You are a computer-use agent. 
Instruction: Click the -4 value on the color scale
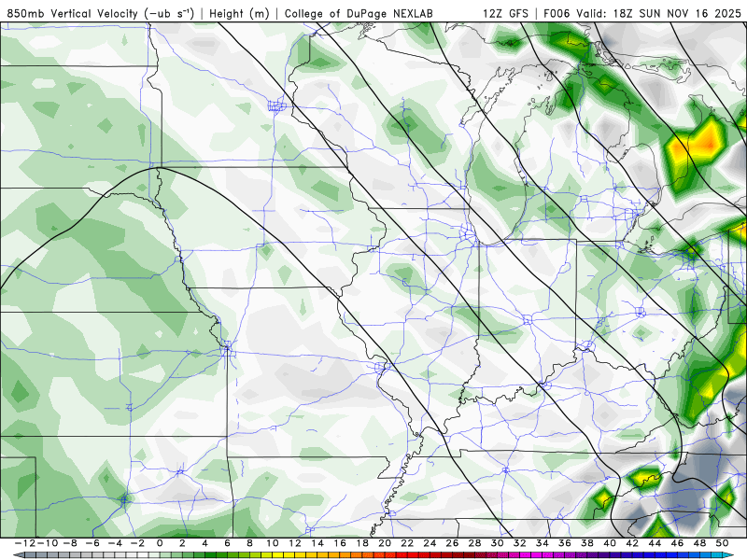tap(113, 543)
